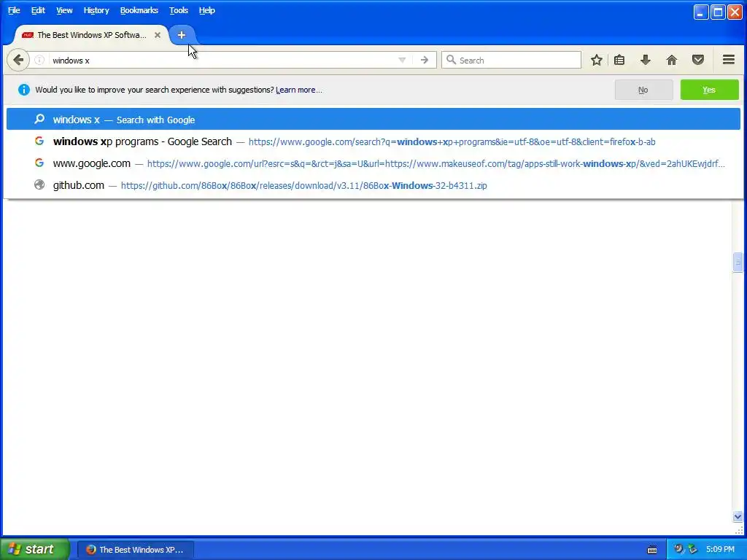Save page to Pocket icon
The width and height of the screenshot is (747, 560).
point(698,60)
